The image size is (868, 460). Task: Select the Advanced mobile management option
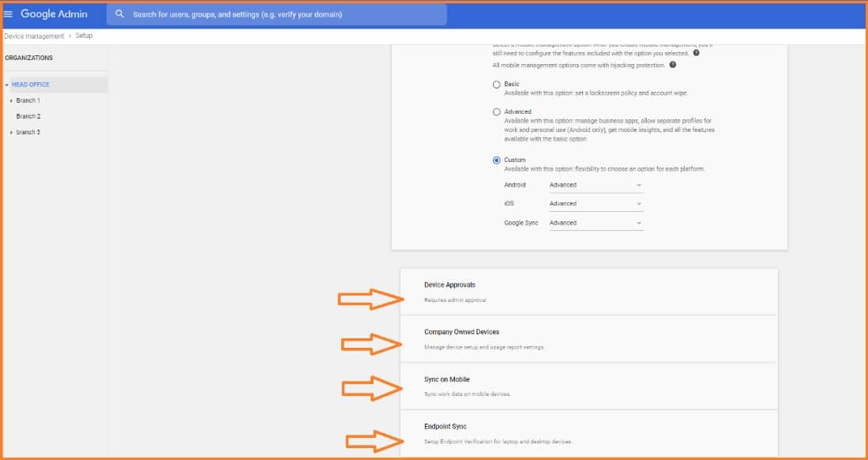click(497, 112)
